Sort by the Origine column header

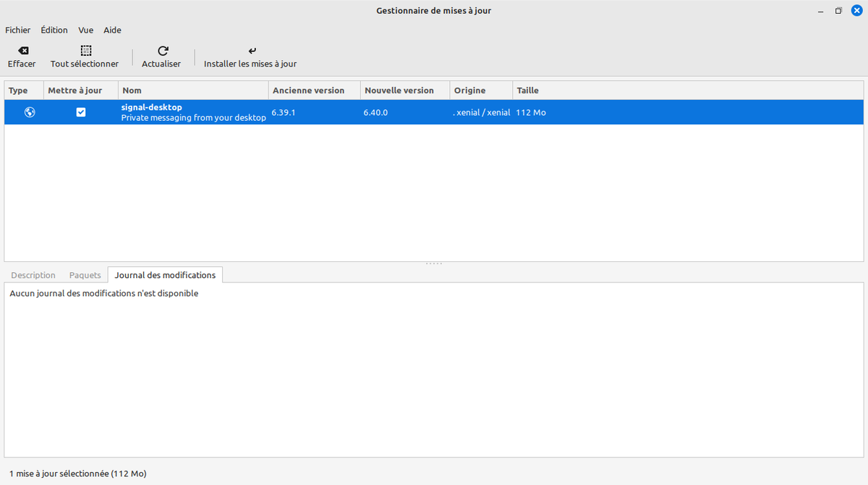tap(480, 90)
